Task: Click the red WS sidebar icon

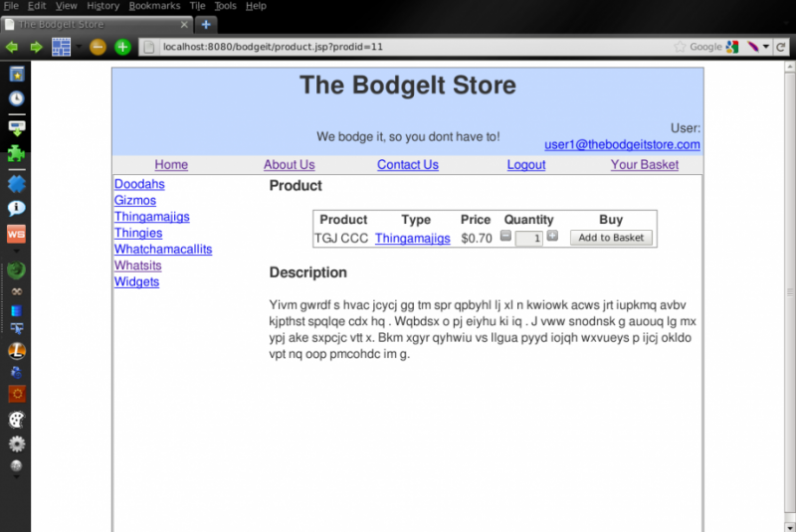Action: (x=16, y=235)
